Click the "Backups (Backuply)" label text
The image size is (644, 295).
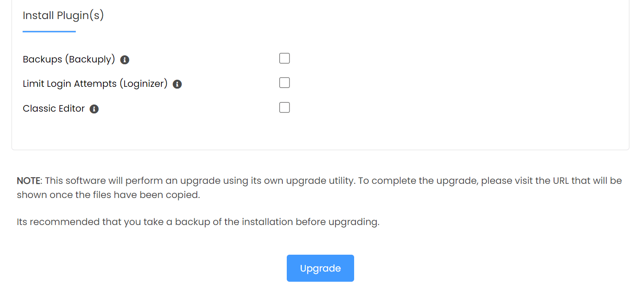point(69,59)
